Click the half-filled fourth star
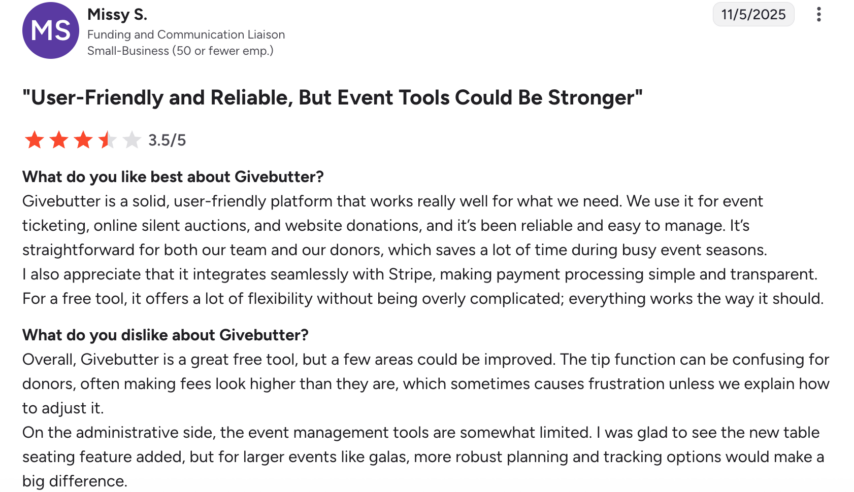 [108, 140]
